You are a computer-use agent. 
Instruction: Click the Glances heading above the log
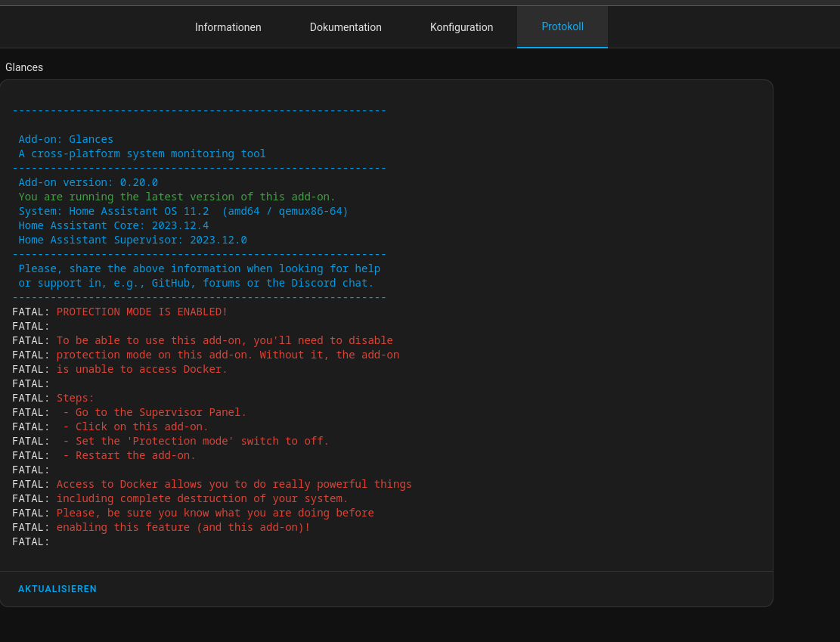pos(24,67)
